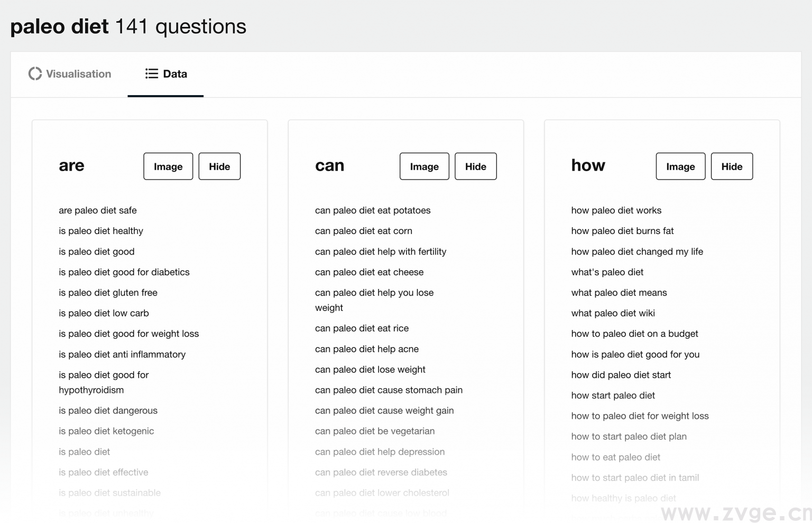Open 'how paleo diet burns fat'
This screenshot has height=523, width=812.
[x=622, y=231]
